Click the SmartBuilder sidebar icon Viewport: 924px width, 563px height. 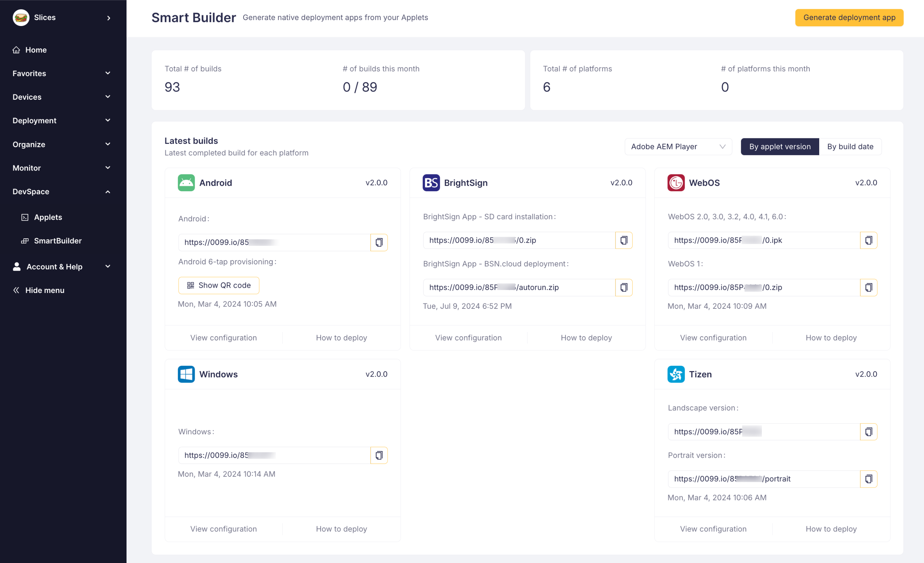point(25,241)
